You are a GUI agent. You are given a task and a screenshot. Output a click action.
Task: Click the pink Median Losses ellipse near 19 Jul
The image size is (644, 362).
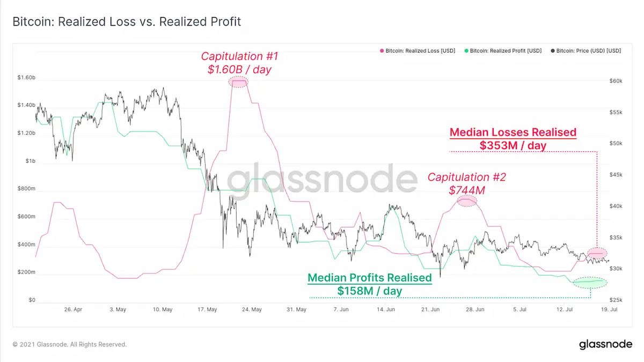[x=597, y=253]
